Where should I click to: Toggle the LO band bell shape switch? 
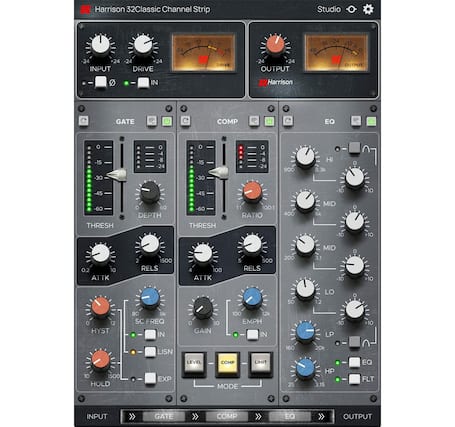click(x=355, y=342)
